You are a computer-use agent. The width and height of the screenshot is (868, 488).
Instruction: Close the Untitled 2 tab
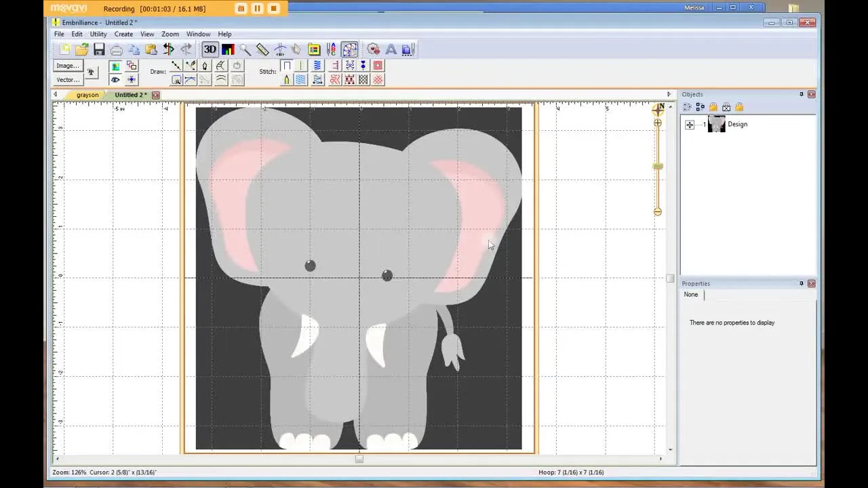click(x=155, y=95)
